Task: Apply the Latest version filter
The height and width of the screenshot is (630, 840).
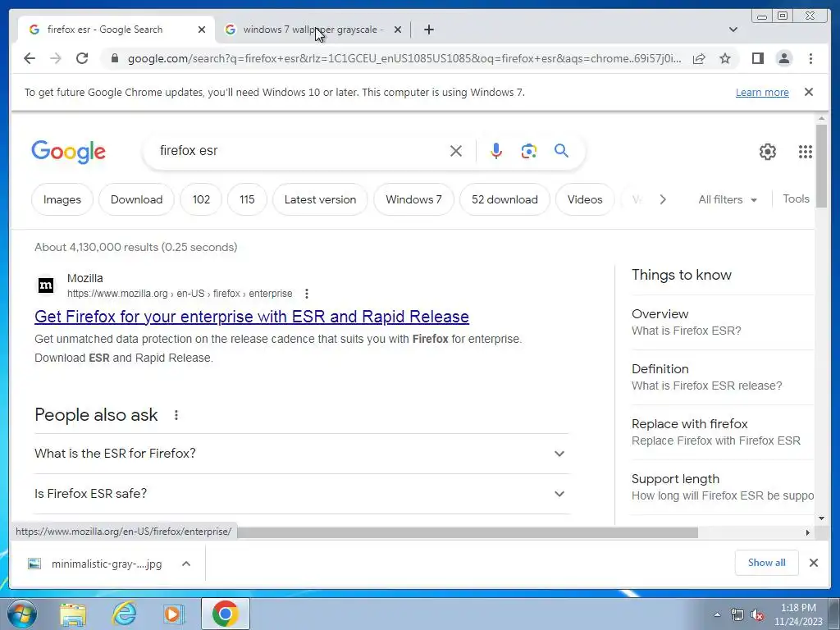Action: pos(321,199)
